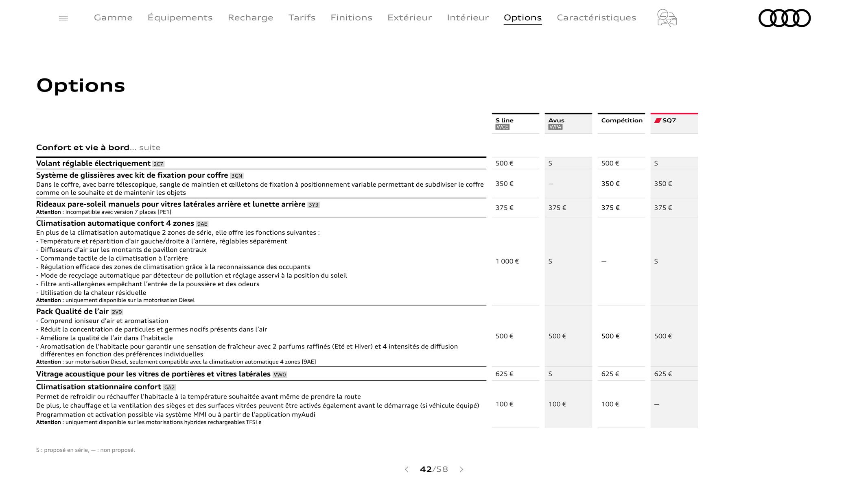Viewport: 868px width, 488px height.
Task: Click Avus price for Rideaux pare-soleil
Action: click(557, 208)
